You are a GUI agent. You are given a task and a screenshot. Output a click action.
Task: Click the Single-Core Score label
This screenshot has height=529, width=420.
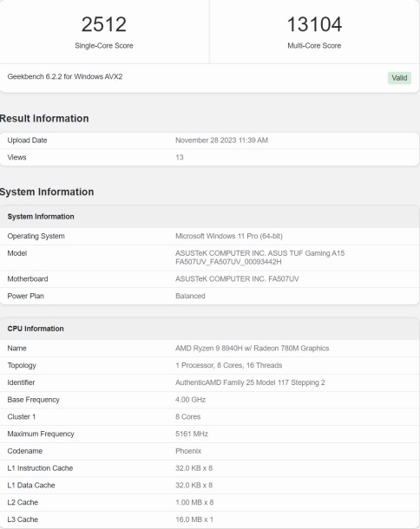click(104, 46)
